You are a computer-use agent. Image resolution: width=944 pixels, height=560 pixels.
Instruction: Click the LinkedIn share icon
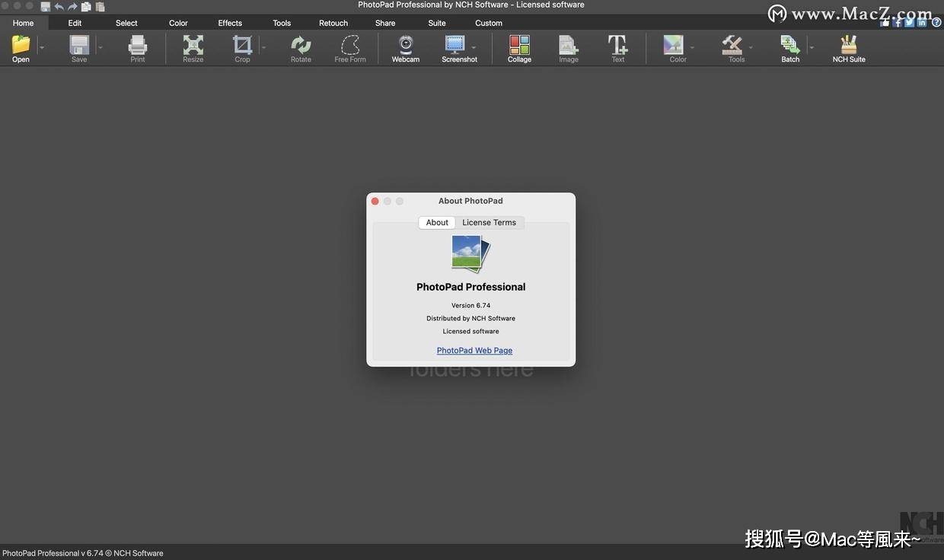coord(923,22)
